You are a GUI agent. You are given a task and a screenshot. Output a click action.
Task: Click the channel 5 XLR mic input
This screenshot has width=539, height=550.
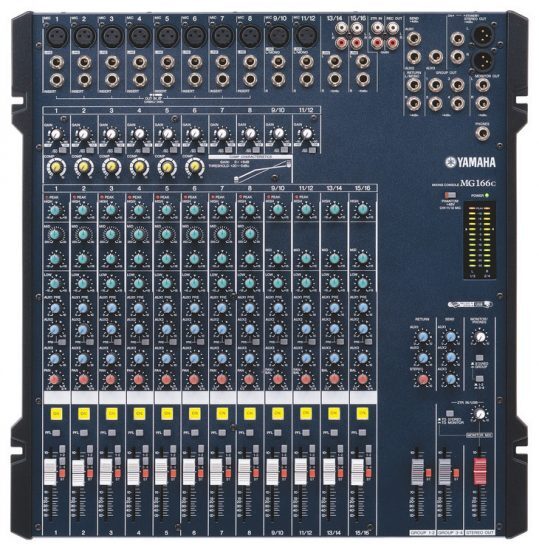click(x=167, y=36)
